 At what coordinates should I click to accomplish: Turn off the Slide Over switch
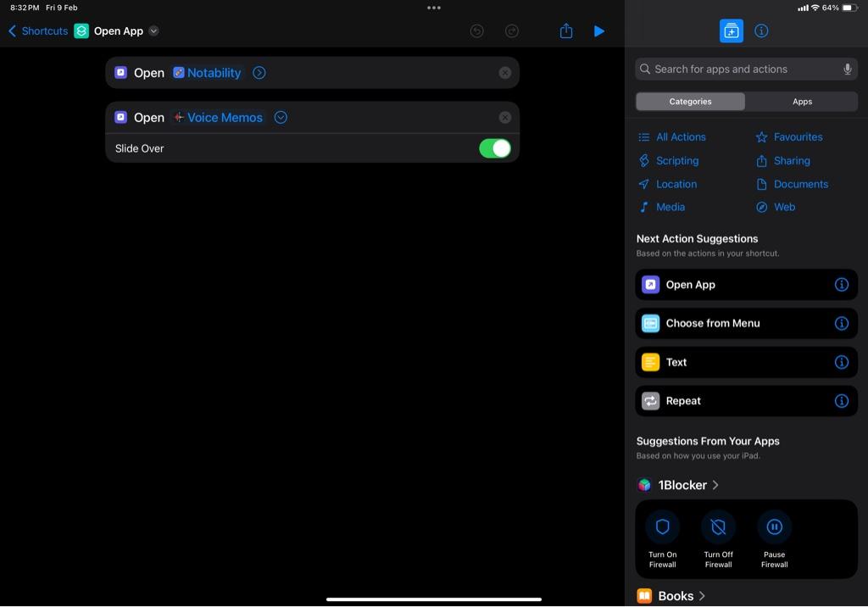point(495,148)
